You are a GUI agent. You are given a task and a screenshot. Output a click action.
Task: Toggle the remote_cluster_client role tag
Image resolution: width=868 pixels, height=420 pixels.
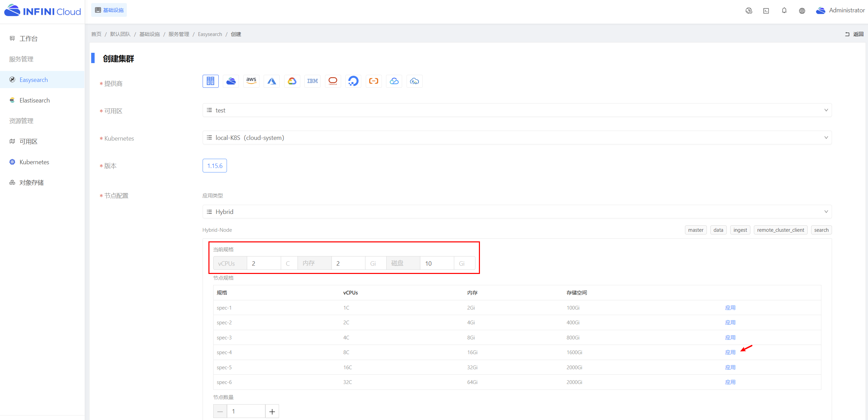coord(781,230)
